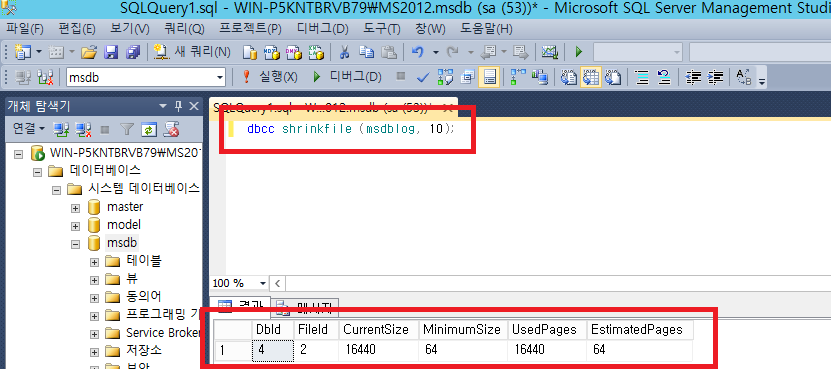This screenshot has height=369, width=831.
Task: Open the Object Explorer window position arrow
Action: point(162,106)
